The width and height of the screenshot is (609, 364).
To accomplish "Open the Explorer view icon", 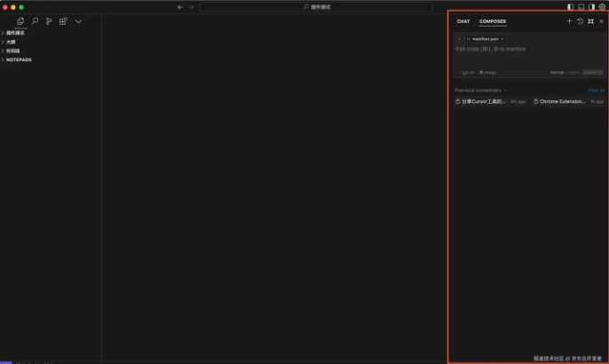I will point(20,21).
